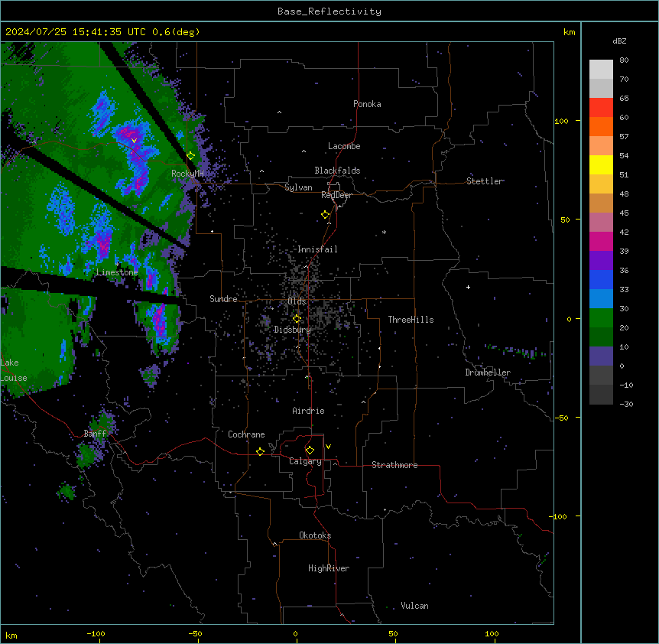Click the Calgary city label
The image size is (659, 644).
click(305, 461)
